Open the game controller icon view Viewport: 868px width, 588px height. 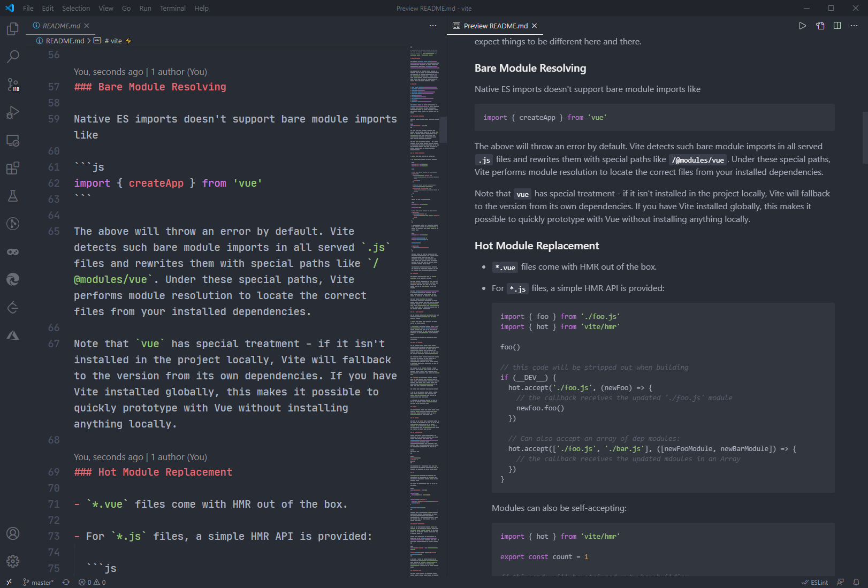[13, 251]
